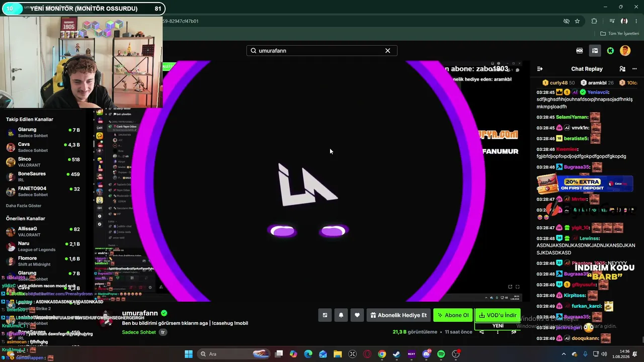
Task: Toggle the follow heart for umurafann
Action: (x=357, y=315)
